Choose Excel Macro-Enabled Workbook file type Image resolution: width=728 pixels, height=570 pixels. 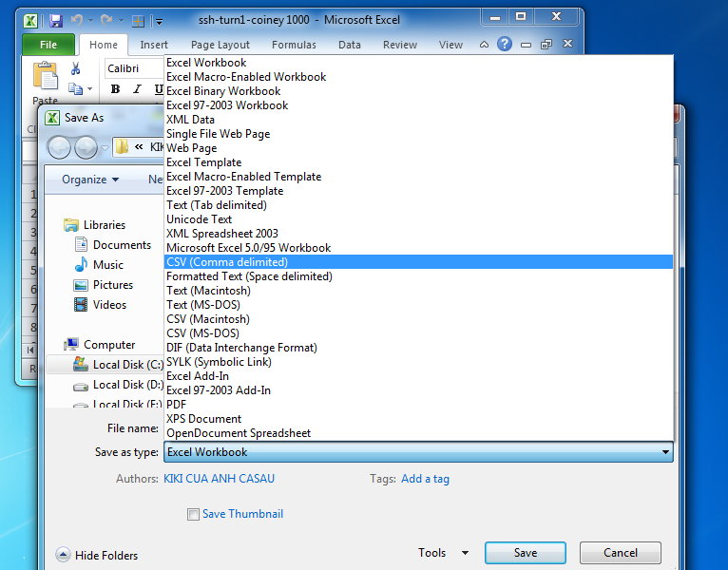click(x=419, y=77)
